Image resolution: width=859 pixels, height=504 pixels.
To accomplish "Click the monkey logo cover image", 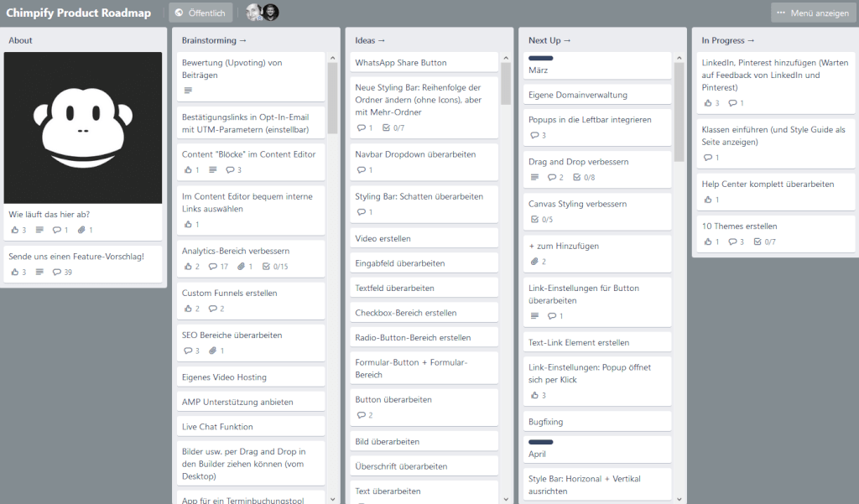I will click(x=83, y=127).
